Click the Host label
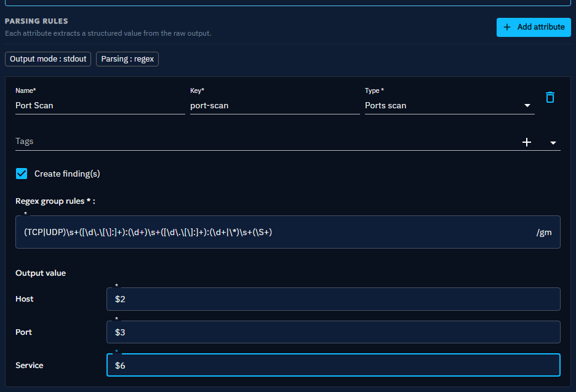The height and width of the screenshot is (392, 576). click(24, 299)
